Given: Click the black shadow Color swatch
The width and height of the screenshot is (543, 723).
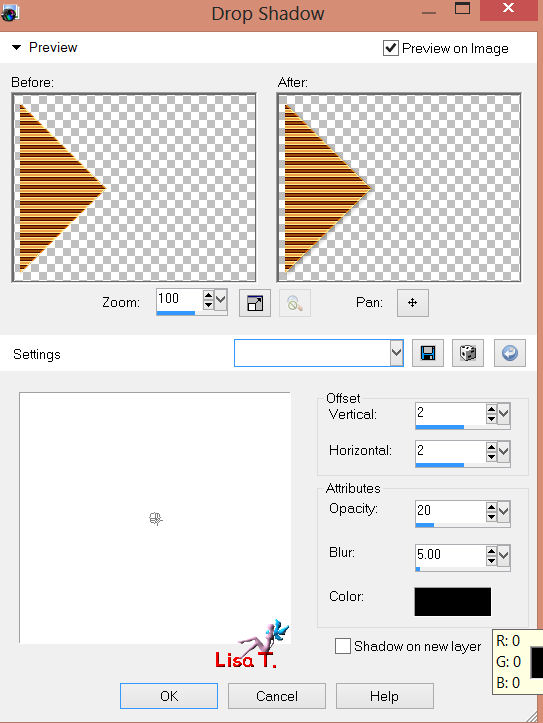Looking at the screenshot, I should pos(453,601).
